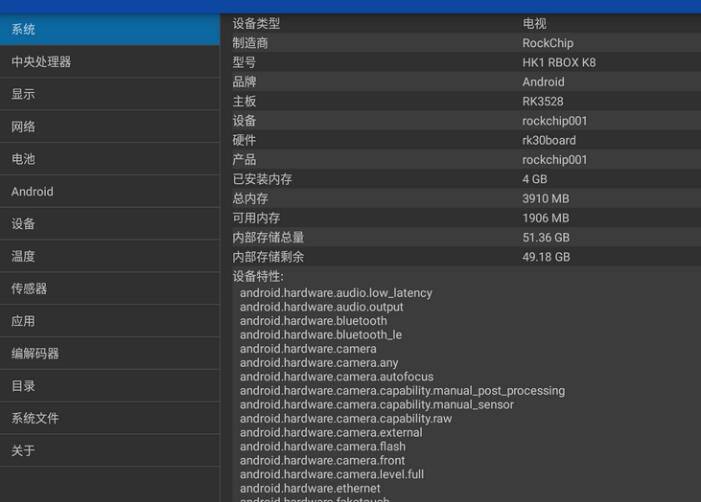Click the android.hardware.bluetooth entry
This screenshot has width=701, height=502.
point(313,321)
